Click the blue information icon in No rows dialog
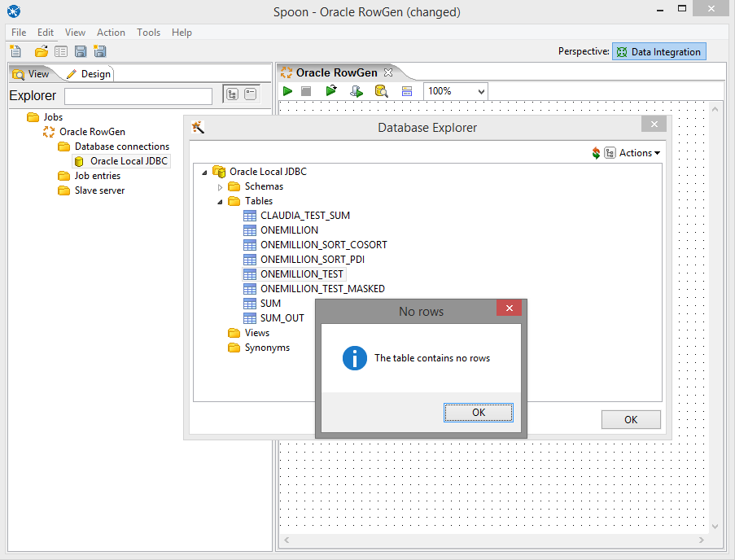The height and width of the screenshot is (560, 735). tap(355, 358)
